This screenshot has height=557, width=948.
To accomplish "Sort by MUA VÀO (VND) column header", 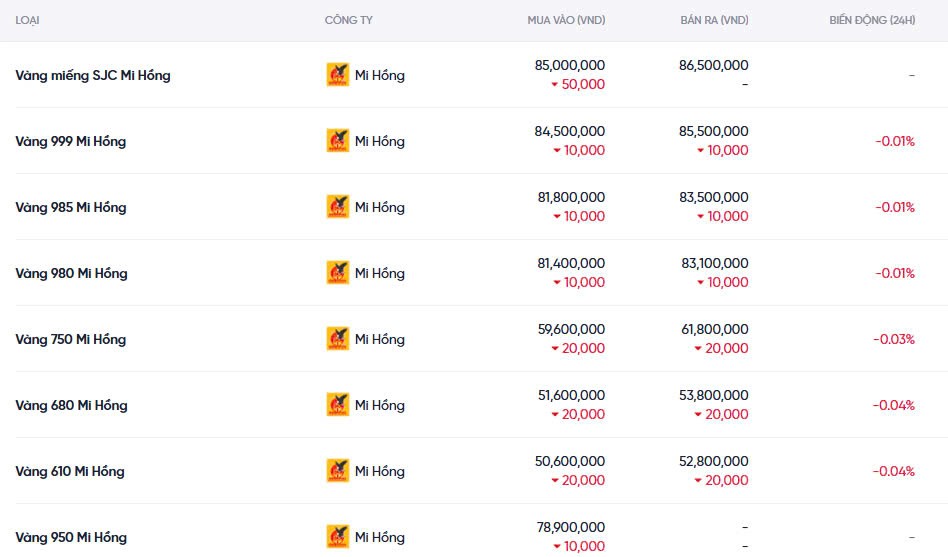I will pos(566,20).
